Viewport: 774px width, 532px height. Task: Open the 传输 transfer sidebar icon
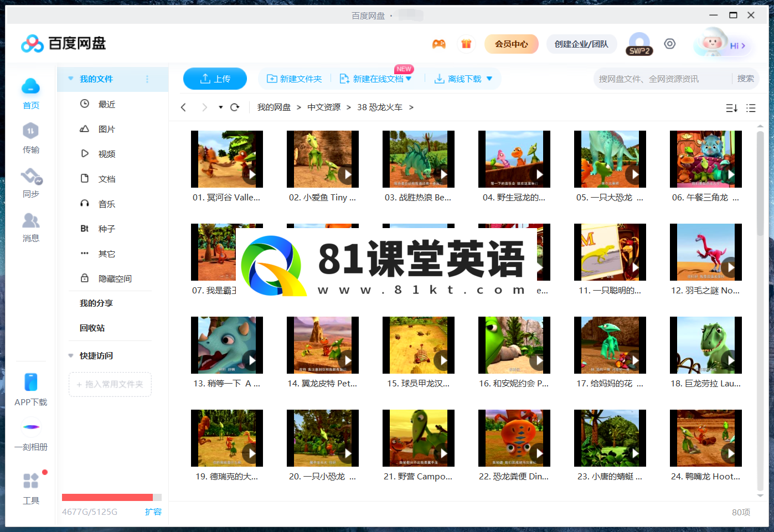point(30,131)
